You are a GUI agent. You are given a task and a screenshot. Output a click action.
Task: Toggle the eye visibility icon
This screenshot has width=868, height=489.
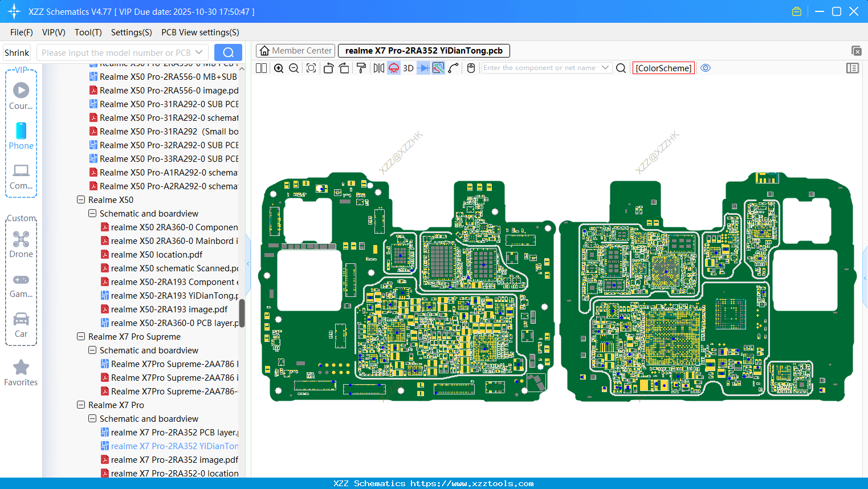pos(706,68)
